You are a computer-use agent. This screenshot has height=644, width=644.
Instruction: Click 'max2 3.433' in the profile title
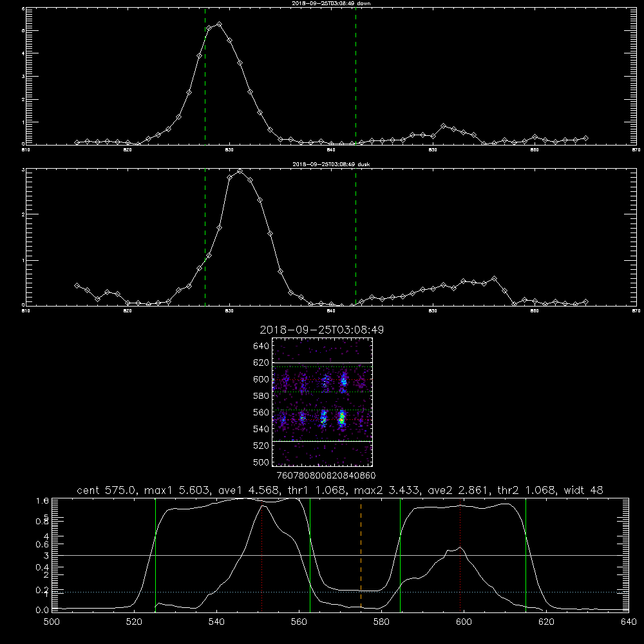pyautogui.click(x=387, y=490)
